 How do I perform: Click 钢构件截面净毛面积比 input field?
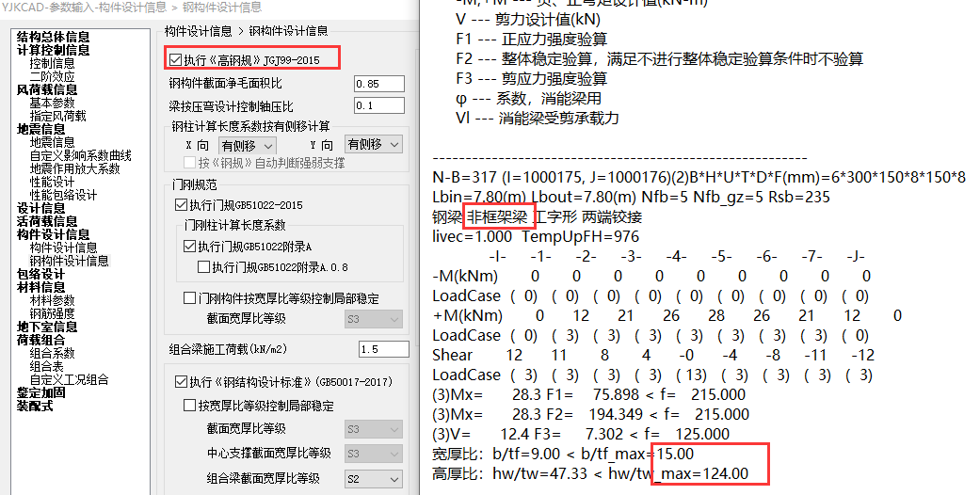[x=379, y=84]
